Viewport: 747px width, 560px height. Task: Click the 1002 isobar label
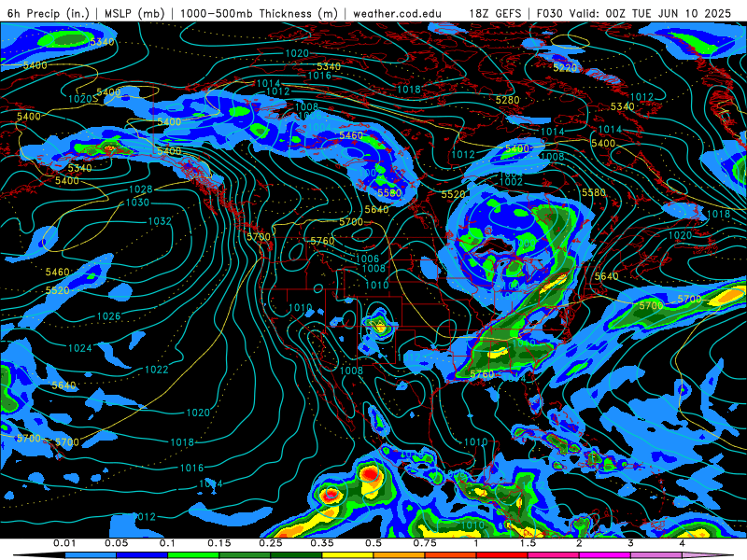(511, 182)
